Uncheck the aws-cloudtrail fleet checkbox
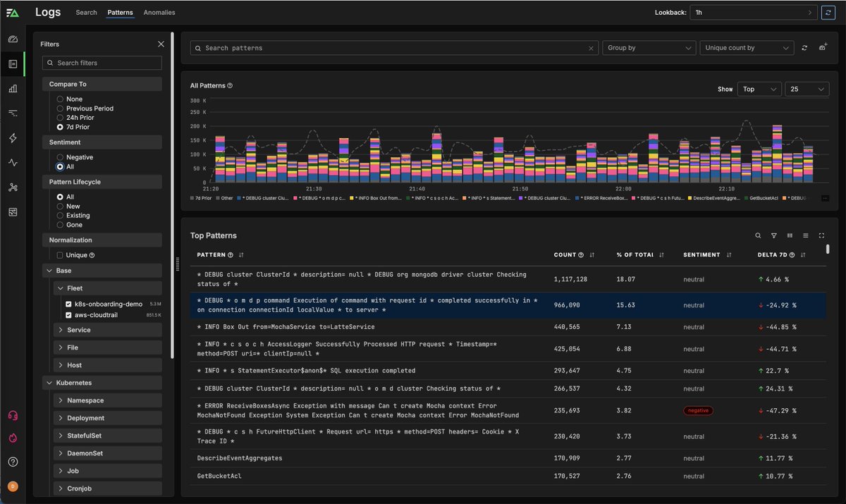 click(x=69, y=315)
